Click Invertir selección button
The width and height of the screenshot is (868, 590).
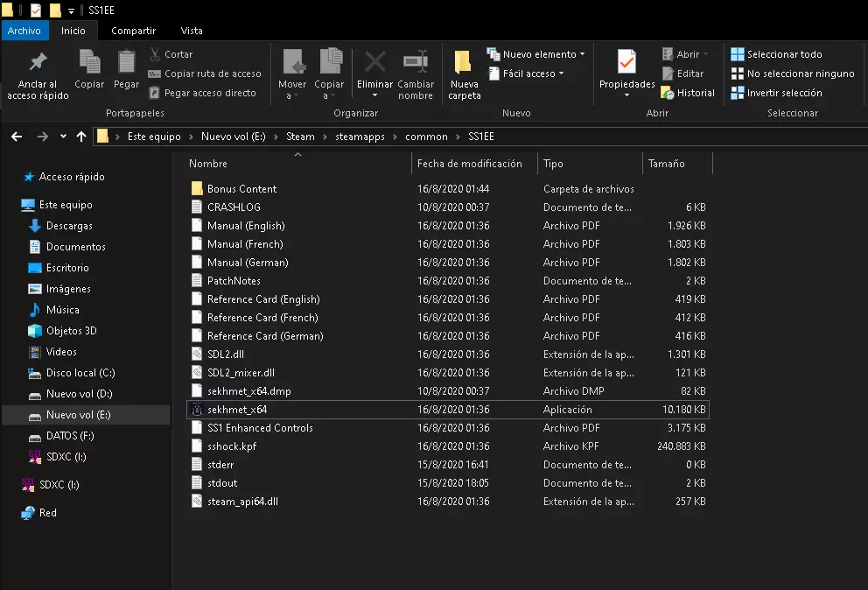click(776, 93)
